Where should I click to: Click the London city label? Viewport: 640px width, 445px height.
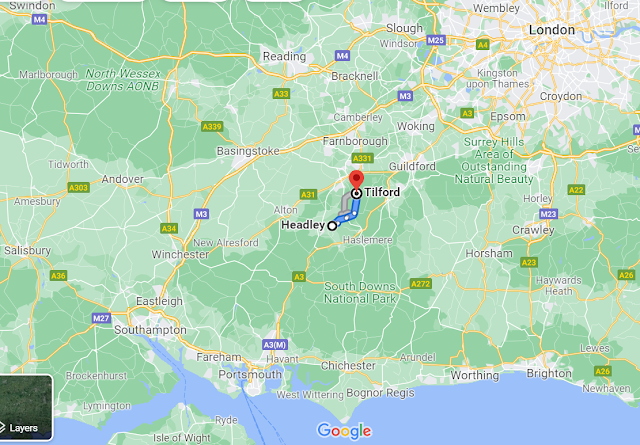click(x=552, y=30)
